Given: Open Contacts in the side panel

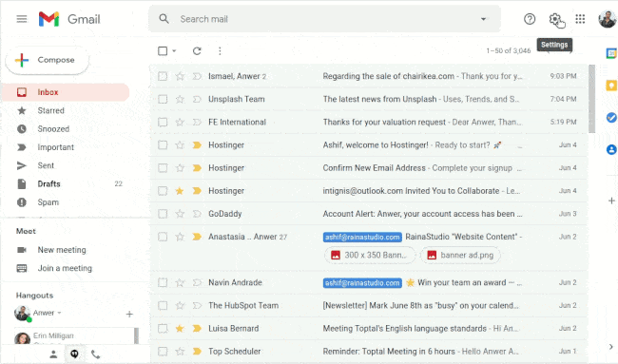Looking at the screenshot, I should click(x=611, y=149).
